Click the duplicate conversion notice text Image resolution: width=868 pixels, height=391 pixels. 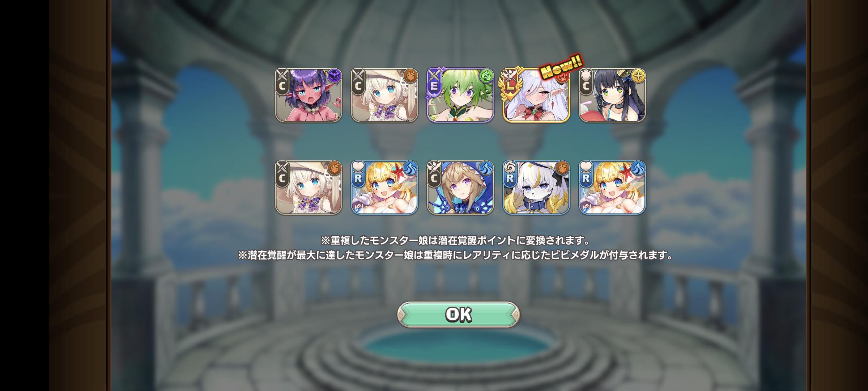pyautogui.click(x=456, y=240)
